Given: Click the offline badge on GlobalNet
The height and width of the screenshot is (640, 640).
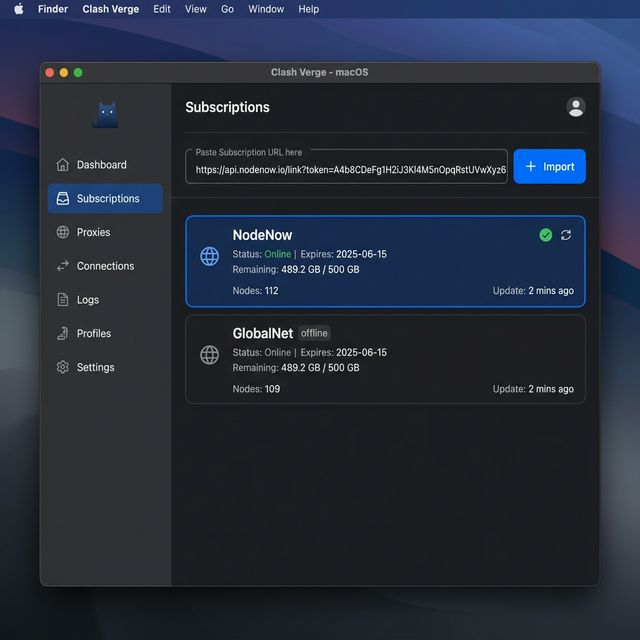Looking at the screenshot, I should (314, 333).
